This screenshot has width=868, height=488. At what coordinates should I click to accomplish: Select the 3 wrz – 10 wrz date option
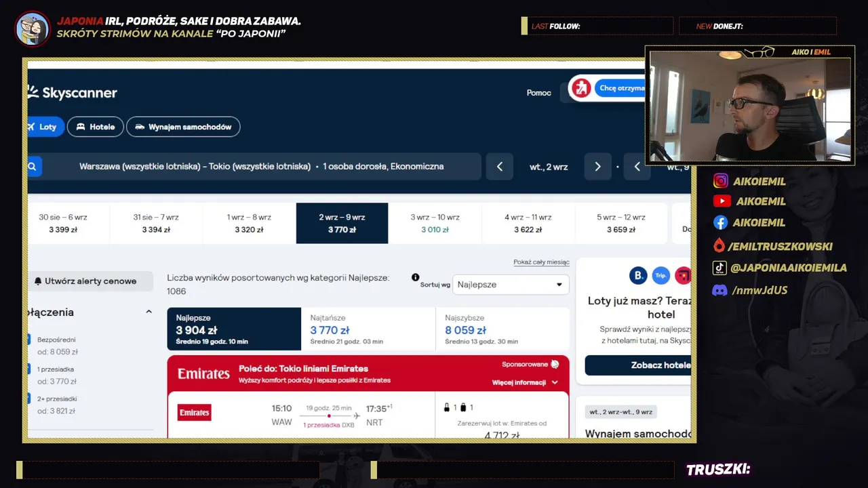click(435, 223)
